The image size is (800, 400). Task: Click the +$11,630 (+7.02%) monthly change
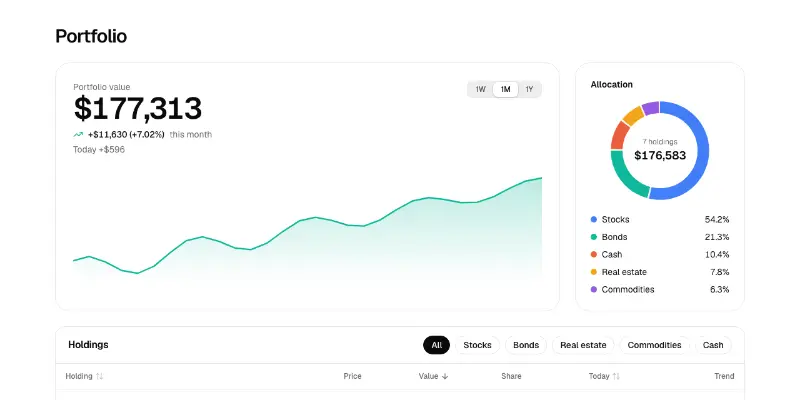[126, 135]
